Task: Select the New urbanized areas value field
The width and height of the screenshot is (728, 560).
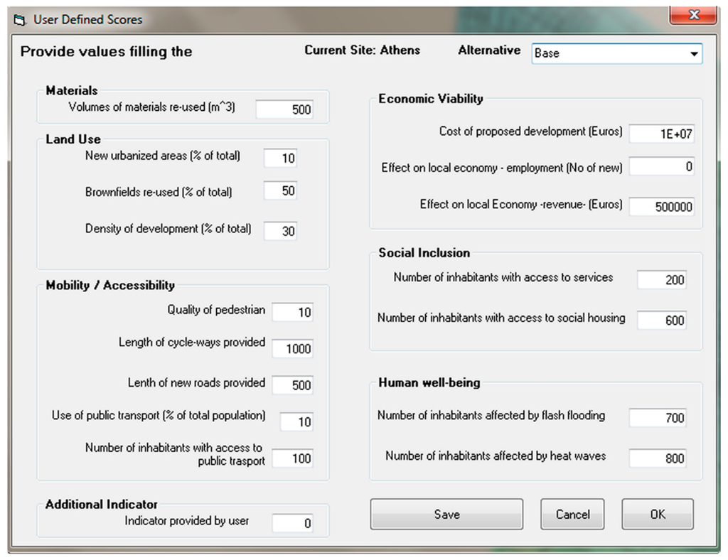Action: 280,158
